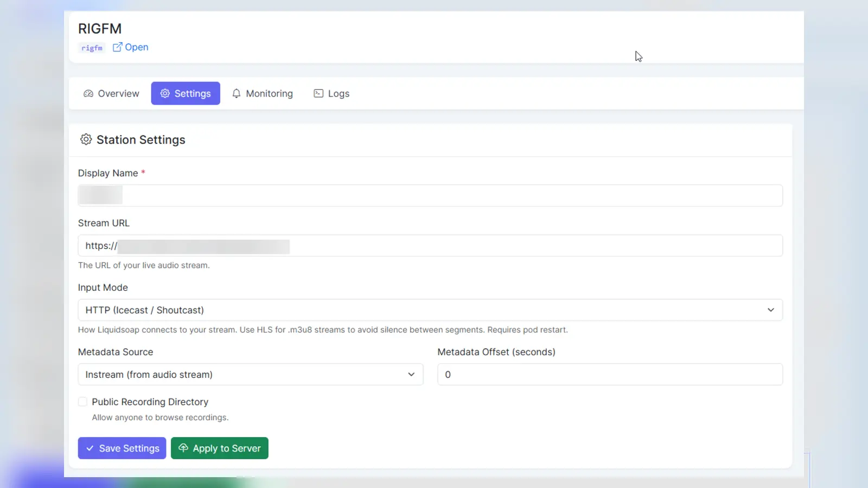Viewport: 868px width, 488px height.
Task: Open the Input Mode dropdown
Action: 430,310
